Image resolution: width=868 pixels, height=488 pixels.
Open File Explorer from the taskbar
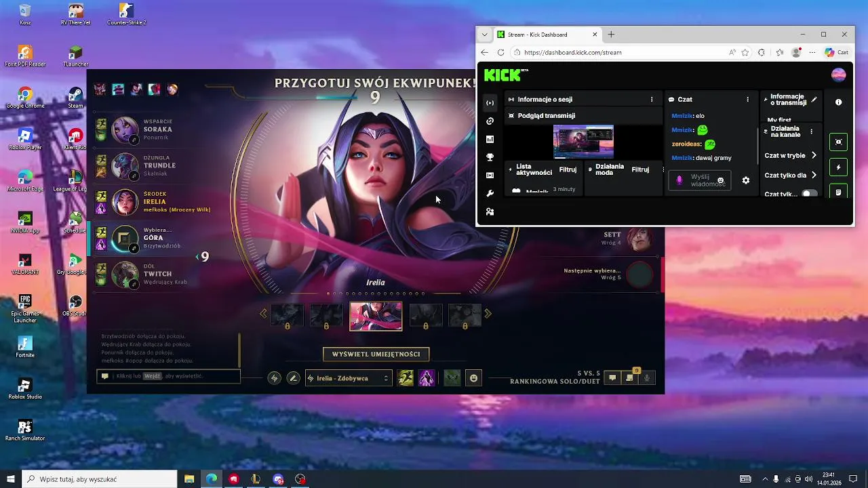pyautogui.click(x=189, y=479)
